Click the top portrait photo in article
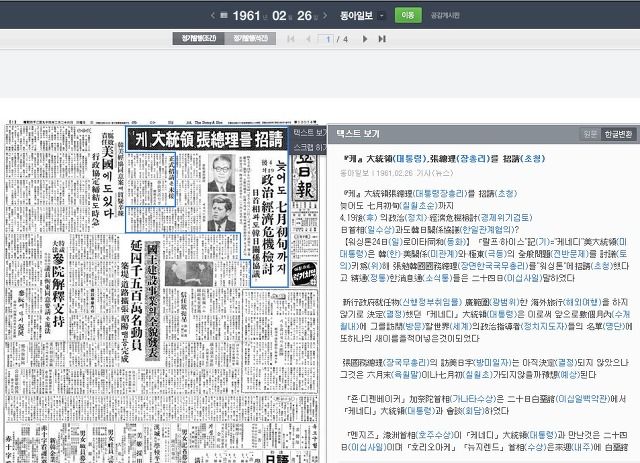Screen dimensions: 640x463 (222, 173)
